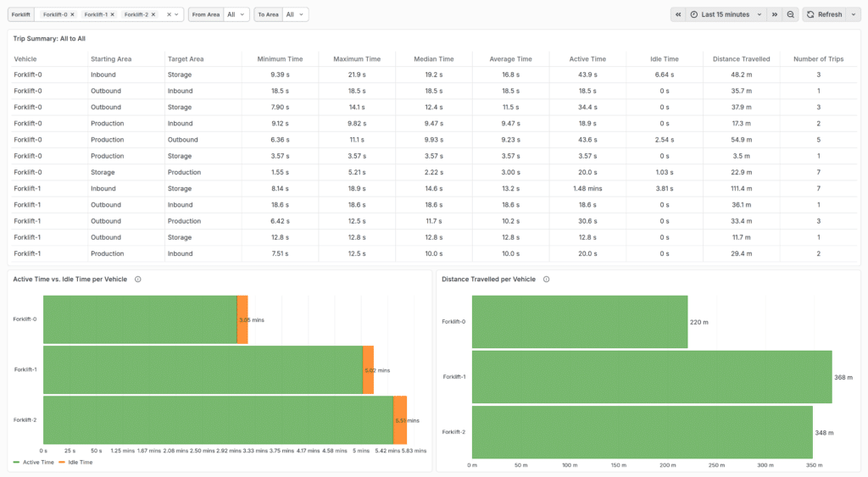Remove the Forklift-1 filter chip

point(113,15)
